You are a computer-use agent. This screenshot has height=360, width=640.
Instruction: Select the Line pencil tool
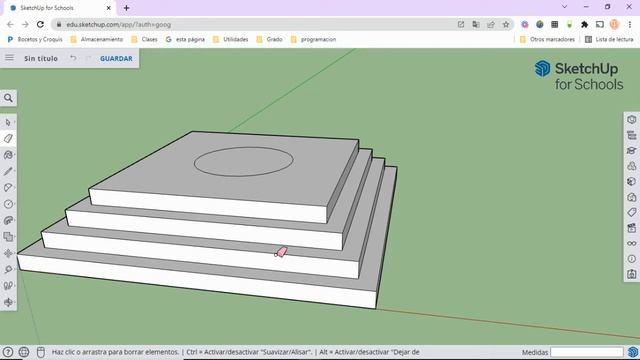pyautogui.click(x=8, y=171)
